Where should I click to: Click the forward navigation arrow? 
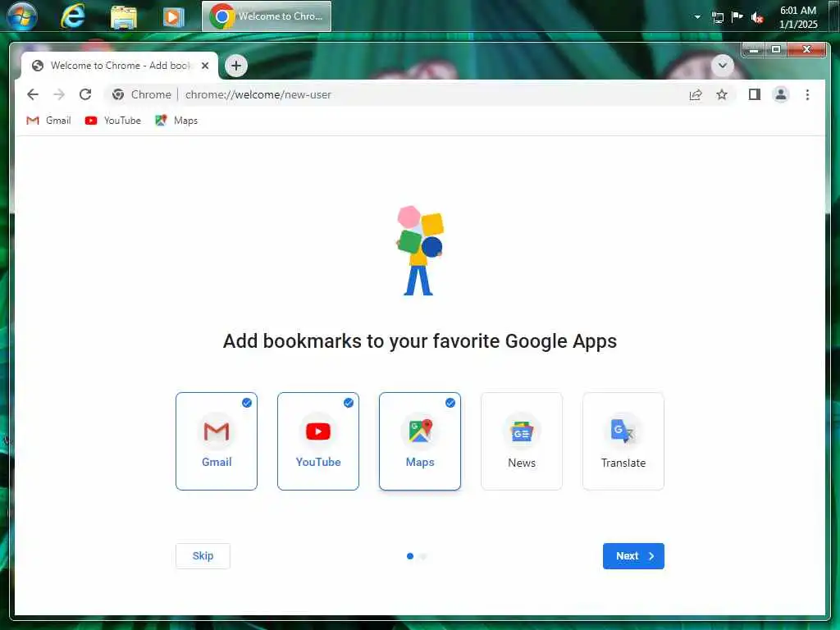coord(59,95)
